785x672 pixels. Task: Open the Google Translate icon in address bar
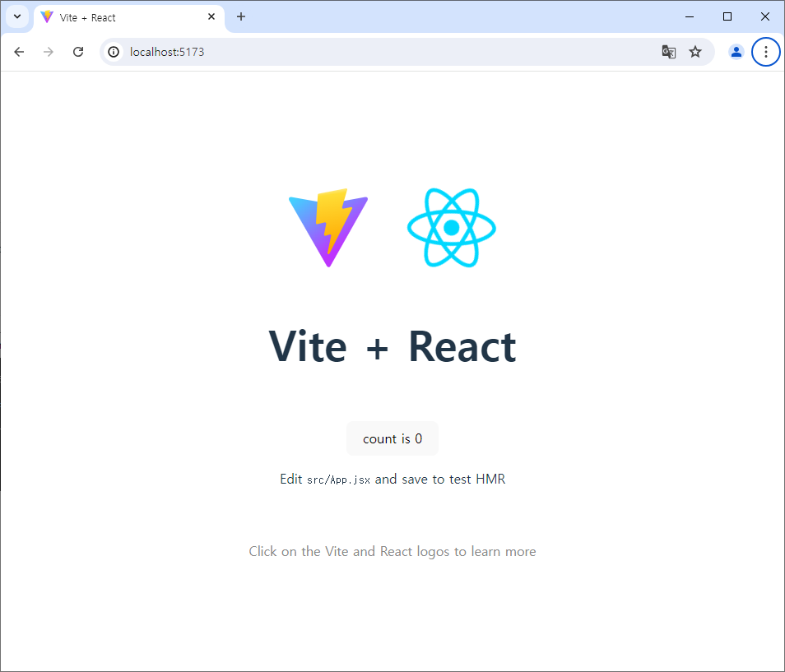(669, 52)
